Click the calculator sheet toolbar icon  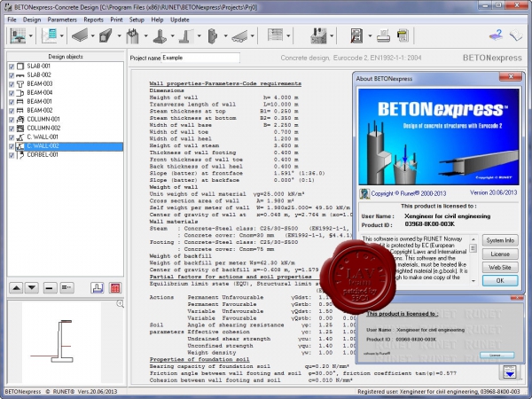pos(49,35)
